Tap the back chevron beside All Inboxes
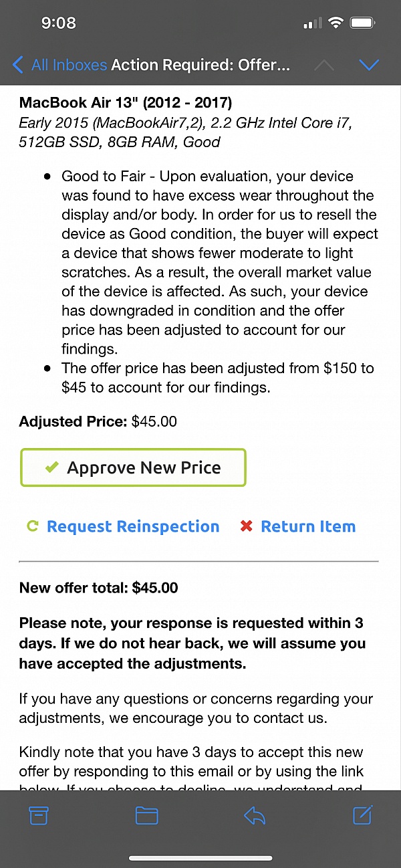Image resolution: width=401 pixels, height=868 pixels. coord(18,65)
